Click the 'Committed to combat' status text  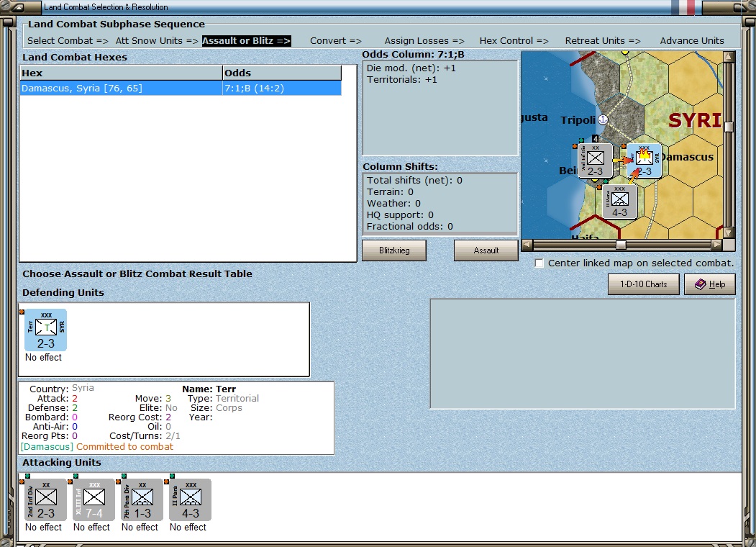124,447
